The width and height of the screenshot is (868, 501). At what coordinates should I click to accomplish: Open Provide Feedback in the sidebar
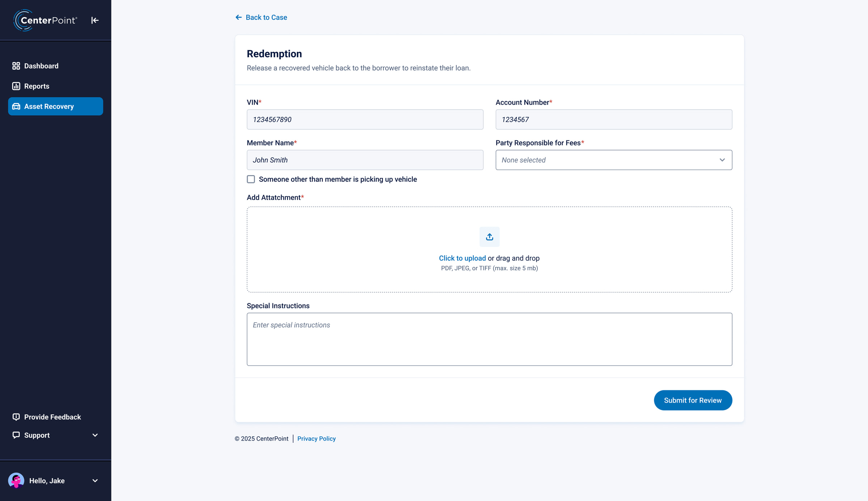tap(55, 417)
